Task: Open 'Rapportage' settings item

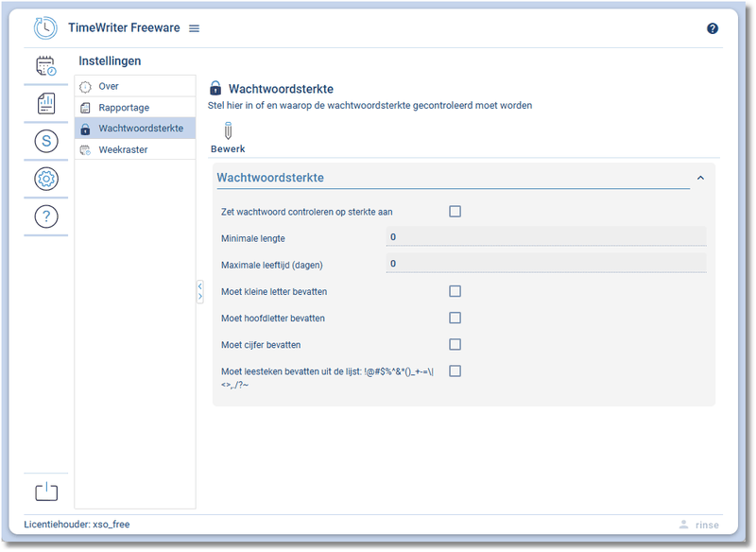Action: (124, 108)
